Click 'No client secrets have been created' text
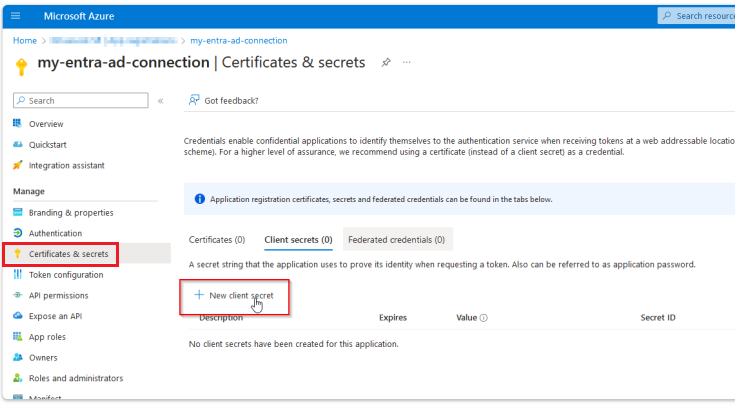Viewport: 735px width, 405px height. [x=293, y=344]
